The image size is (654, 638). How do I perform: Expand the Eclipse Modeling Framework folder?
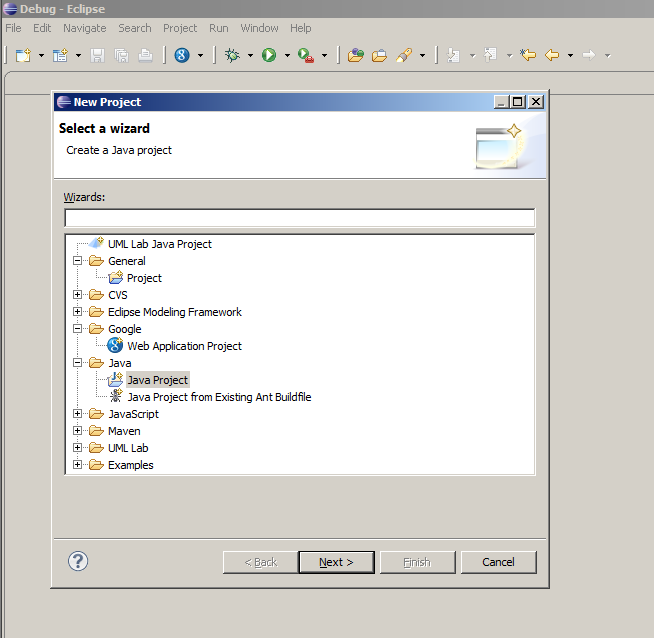coord(77,311)
